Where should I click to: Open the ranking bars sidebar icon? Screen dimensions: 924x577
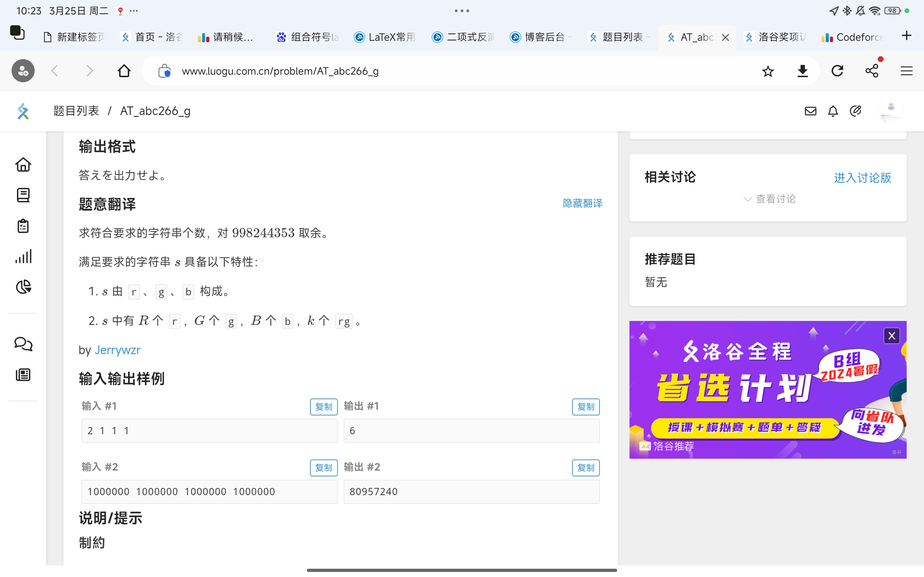23,256
